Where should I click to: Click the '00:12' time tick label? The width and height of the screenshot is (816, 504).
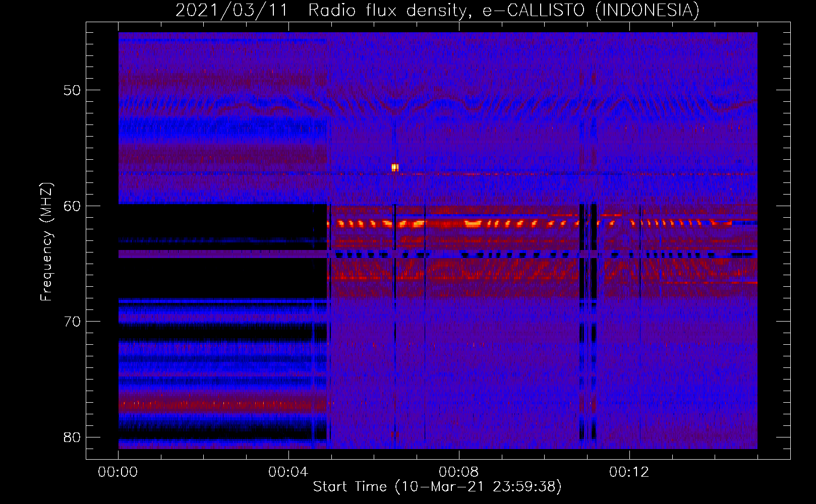[x=629, y=472]
